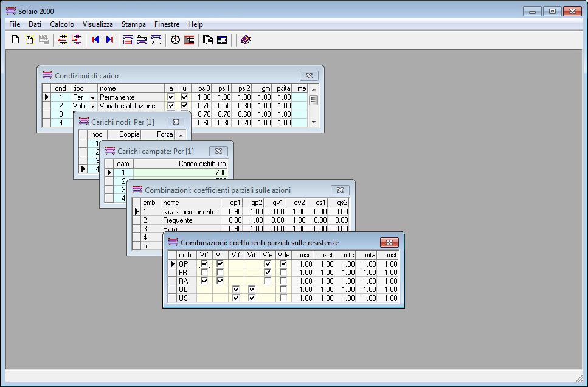Click scroll down arrow in Condizioni di carico
Screen dimensions: 588x387
tap(314, 122)
